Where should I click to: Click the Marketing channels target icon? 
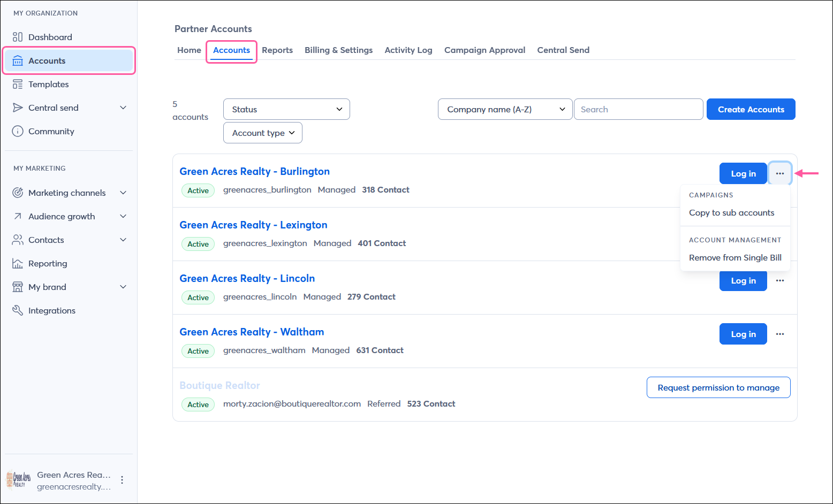[18, 193]
